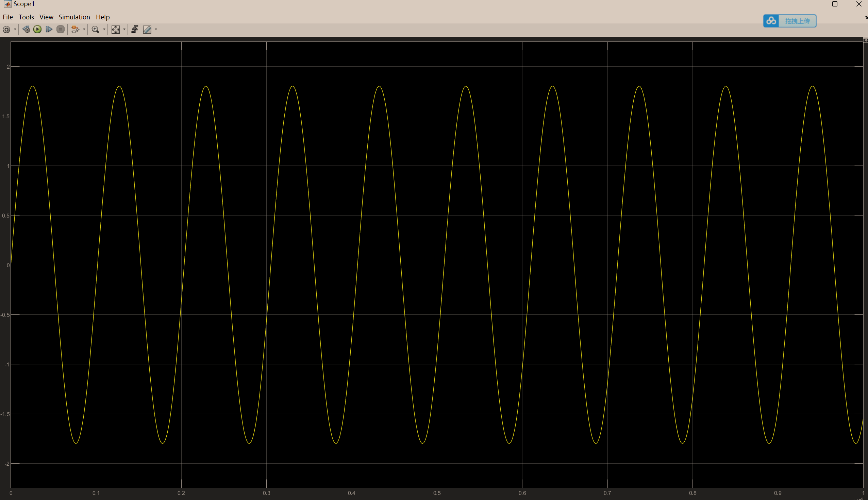The image size is (868, 500).
Task: Click the gray Stop simulation icon
Action: tap(61, 30)
